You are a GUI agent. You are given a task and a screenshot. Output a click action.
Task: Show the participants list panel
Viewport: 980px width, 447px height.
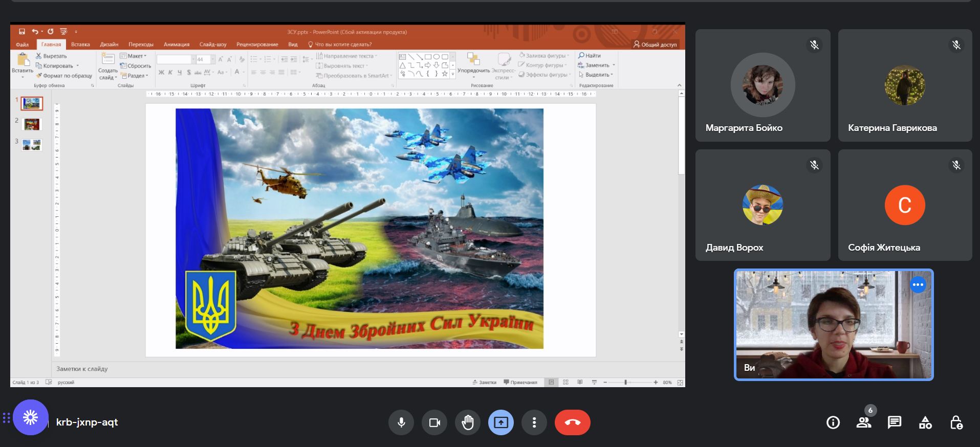(864, 422)
